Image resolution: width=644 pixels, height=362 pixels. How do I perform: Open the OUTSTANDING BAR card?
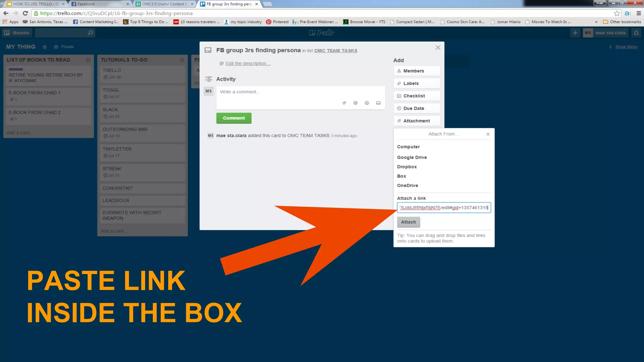click(142, 133)
